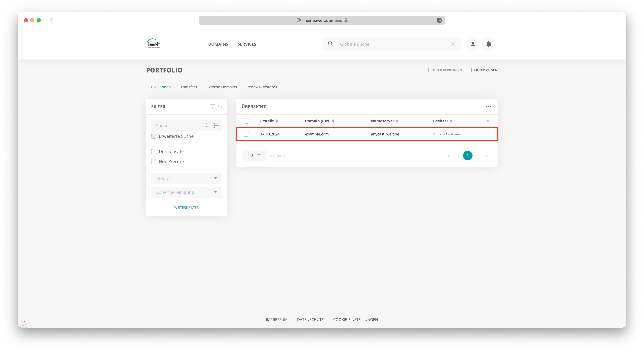Click the 1-1 von 1 count text

277,156
